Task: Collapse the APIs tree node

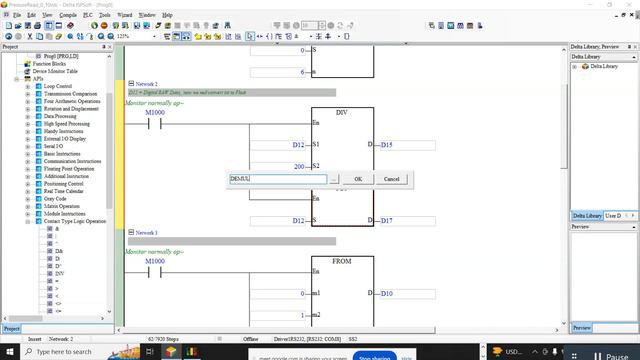Action: (16, 79)
